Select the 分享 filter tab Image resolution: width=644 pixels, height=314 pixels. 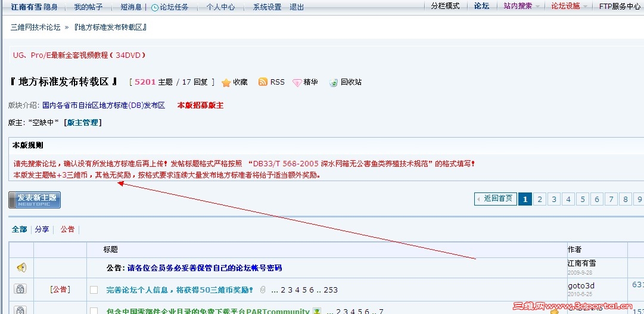point(42,229)
